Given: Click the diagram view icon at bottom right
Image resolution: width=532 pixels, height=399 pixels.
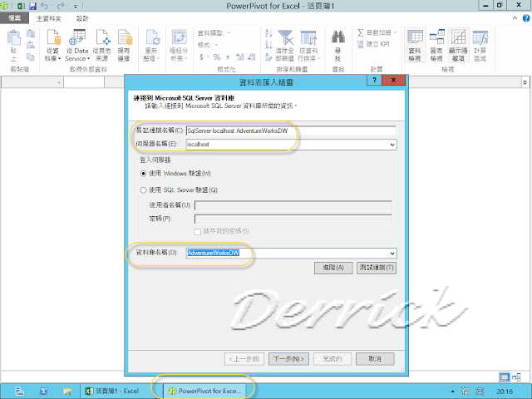Looking at the screenshot, I should click(516, 377).
